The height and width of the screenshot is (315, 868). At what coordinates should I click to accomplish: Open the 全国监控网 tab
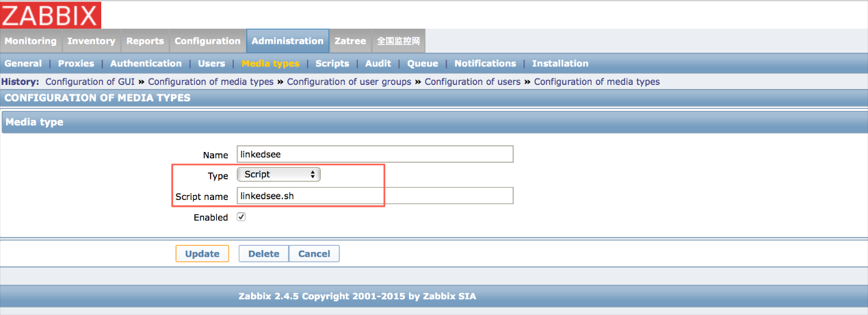pos(398,41)
